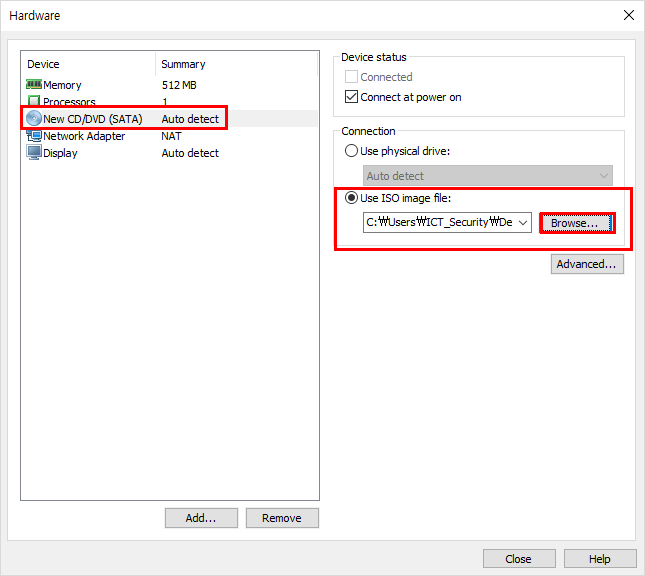Click the Close button at bottom
This screenshot has height=576, width=645.
click(519, 559)
